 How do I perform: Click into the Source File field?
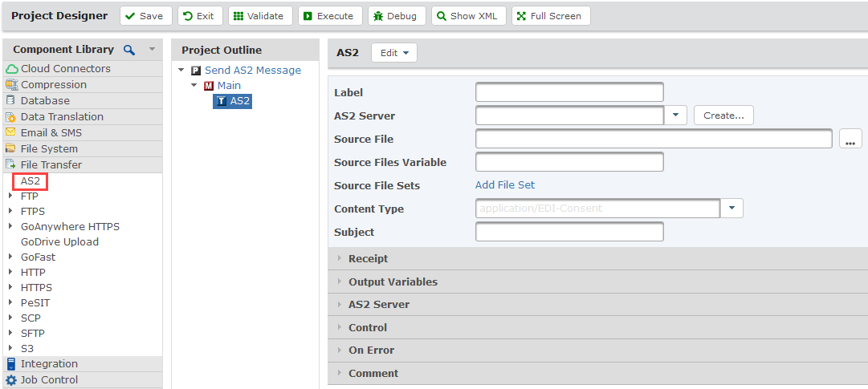click(x=654, y=139)
